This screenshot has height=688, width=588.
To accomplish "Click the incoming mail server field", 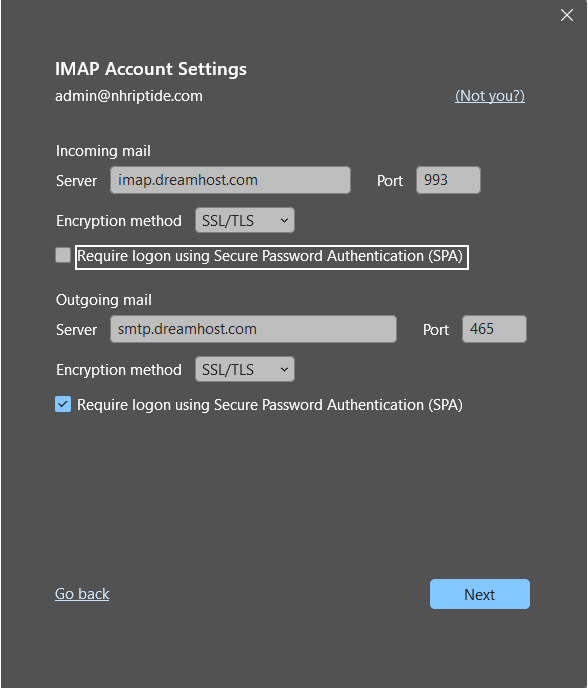I will tap(230, 180).
